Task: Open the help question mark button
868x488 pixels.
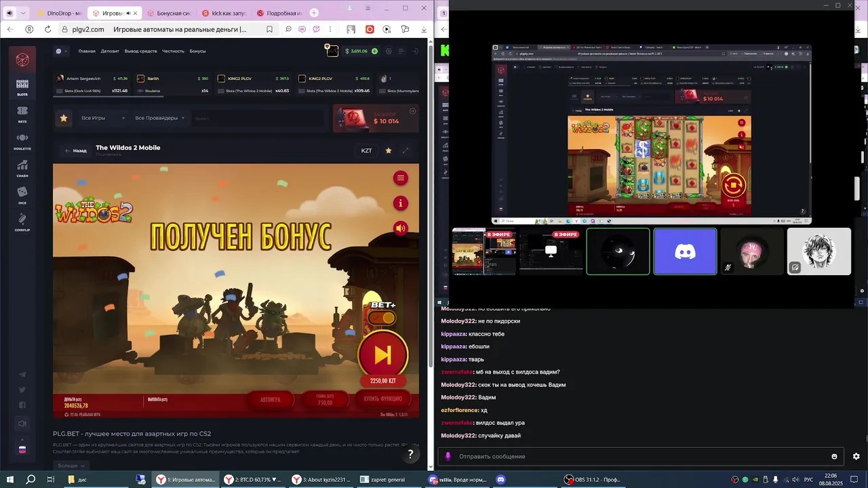Action: tap(410, 454)
